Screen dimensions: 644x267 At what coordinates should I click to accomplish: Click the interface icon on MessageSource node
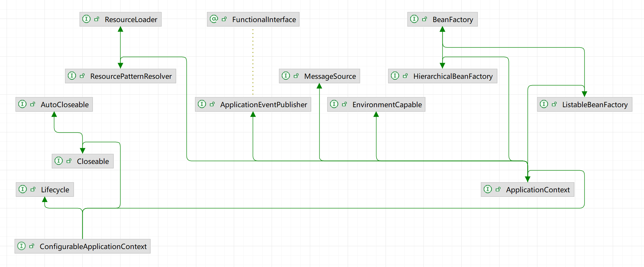(x=286, y=76)
